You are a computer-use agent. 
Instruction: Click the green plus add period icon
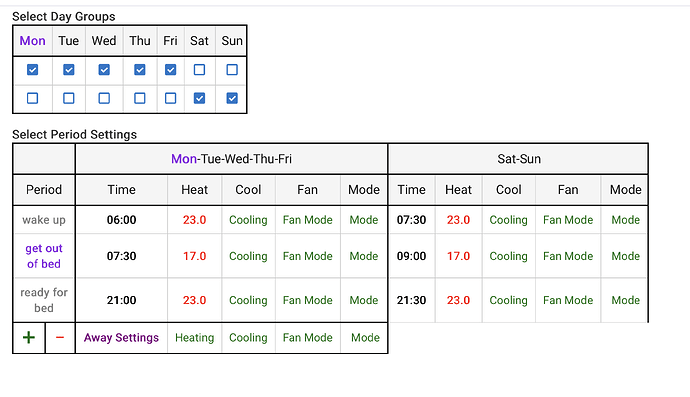29,338
